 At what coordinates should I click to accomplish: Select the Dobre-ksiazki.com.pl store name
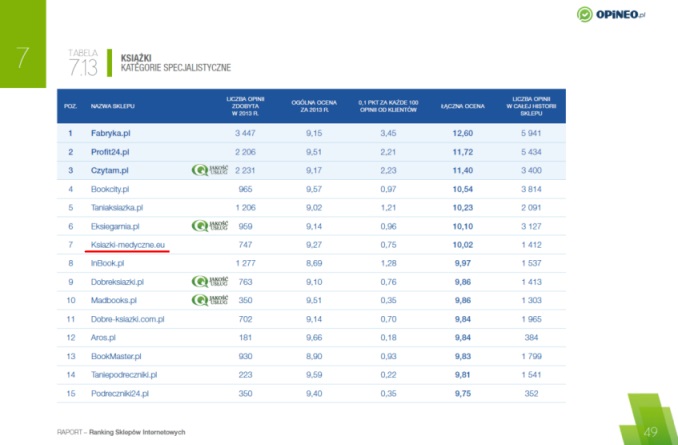128,319
